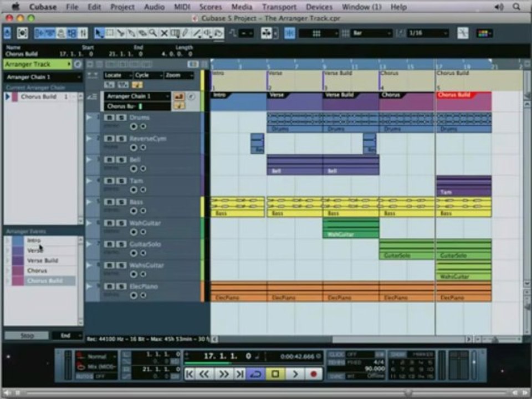This screenshot has width=532, height=399.
Task: Mute the Bass track
Action: click(109, 202)
